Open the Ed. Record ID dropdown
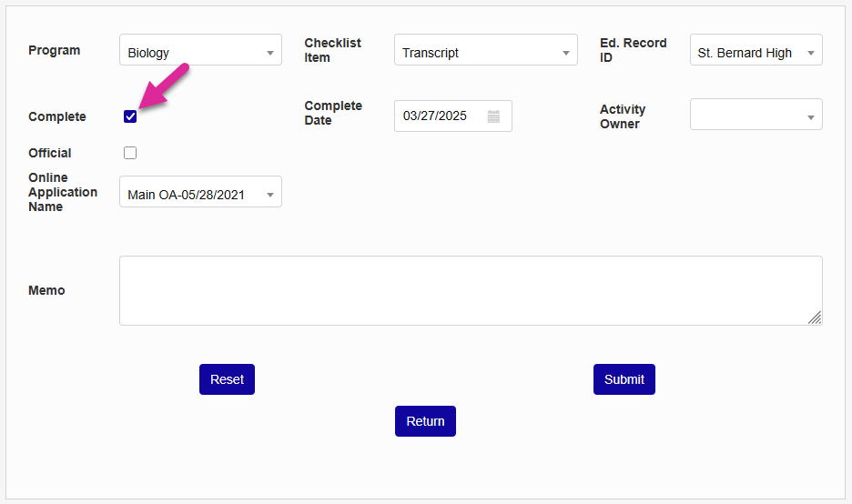 pyautogui.click(x=756, y=53)
